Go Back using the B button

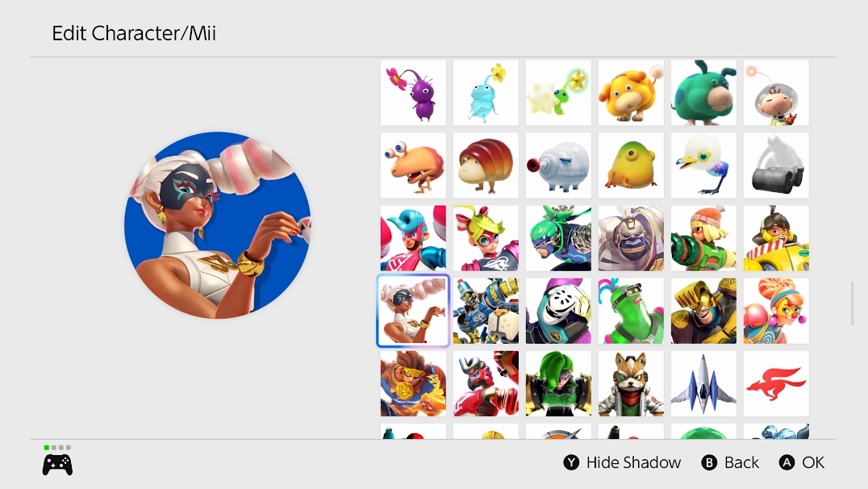730,462
